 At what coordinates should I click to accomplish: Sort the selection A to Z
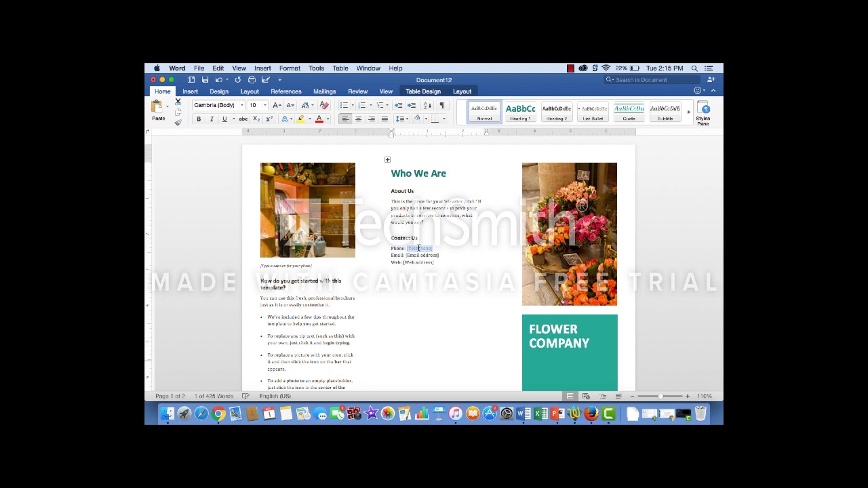tap(427, 105)
